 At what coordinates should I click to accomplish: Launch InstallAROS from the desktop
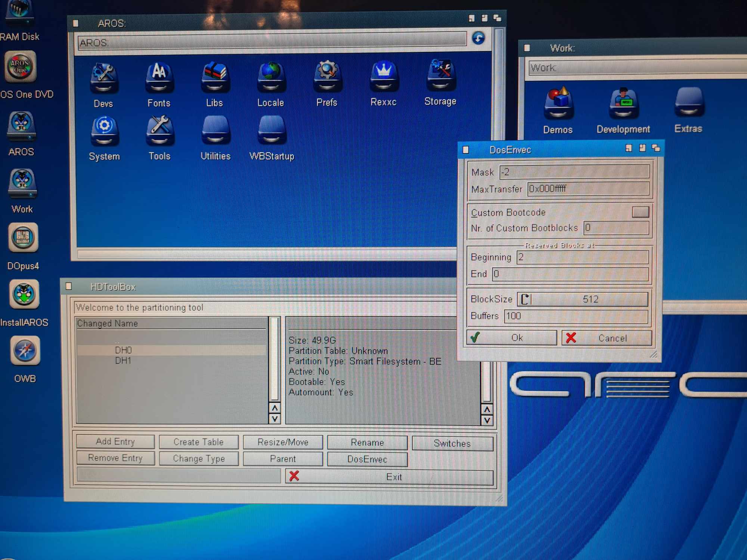point(24,295)
